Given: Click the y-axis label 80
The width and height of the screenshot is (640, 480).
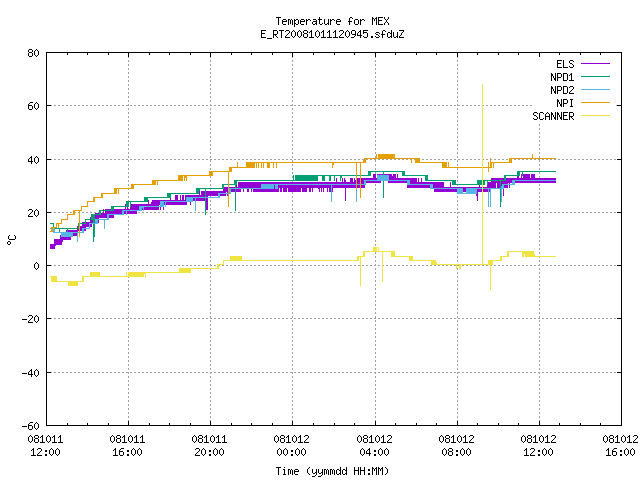Looking at the screenshot, I should (33, 53).
